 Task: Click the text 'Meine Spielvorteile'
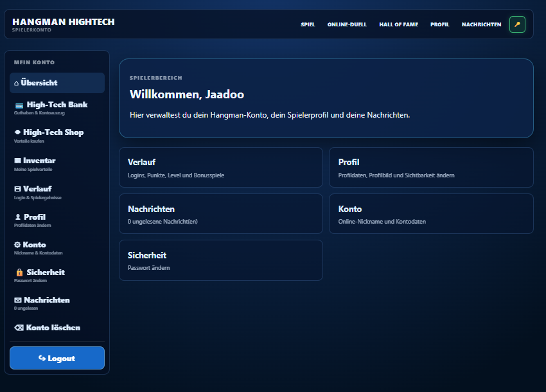33,170
